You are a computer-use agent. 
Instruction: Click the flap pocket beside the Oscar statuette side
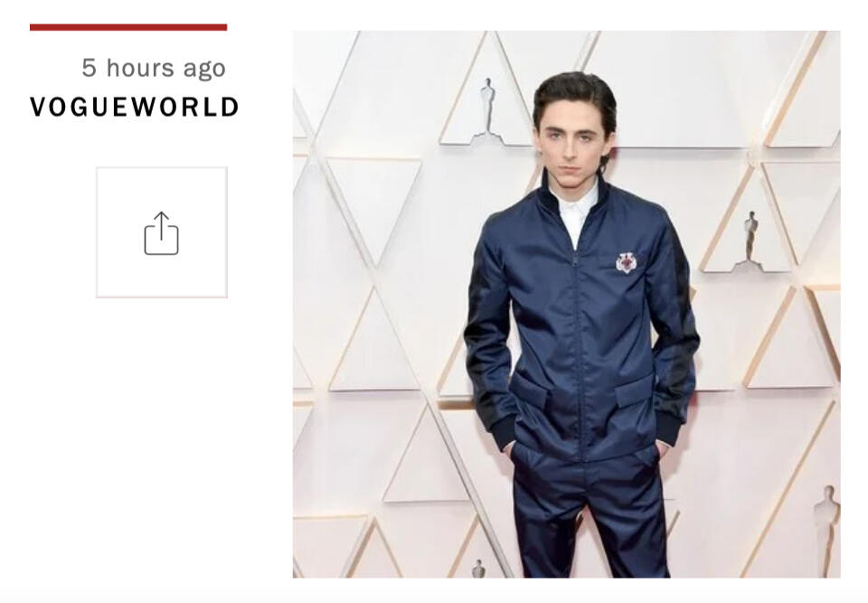(636, 391)
